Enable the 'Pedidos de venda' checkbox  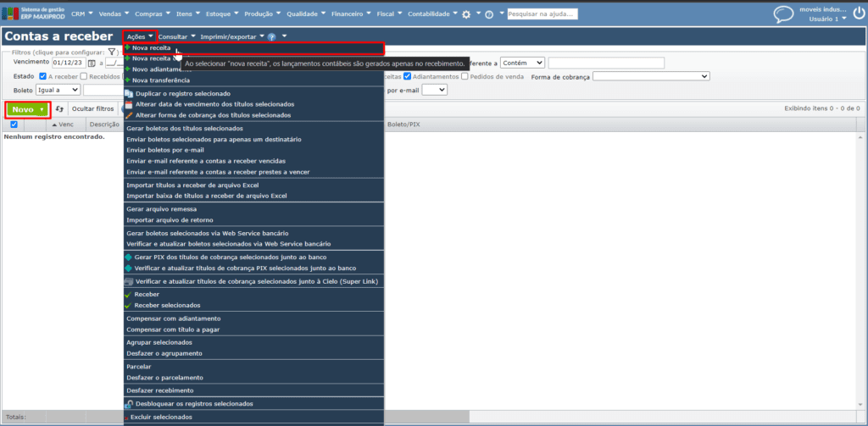[x=465, y=76]
